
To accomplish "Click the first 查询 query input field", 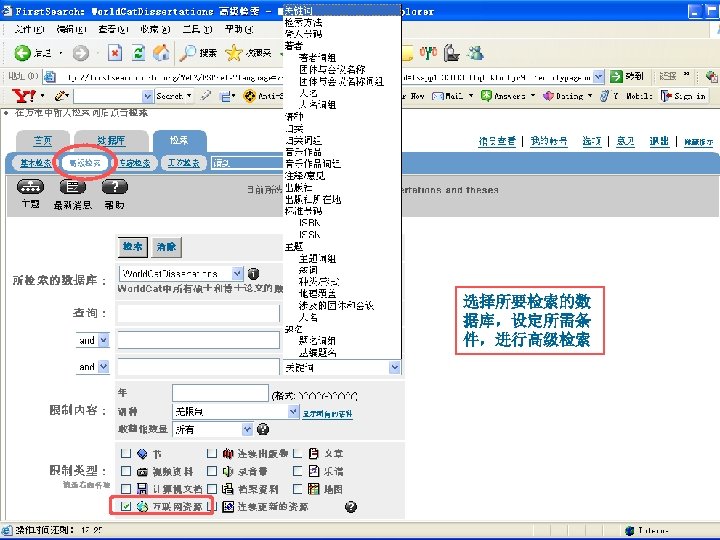I will [198, 314].
